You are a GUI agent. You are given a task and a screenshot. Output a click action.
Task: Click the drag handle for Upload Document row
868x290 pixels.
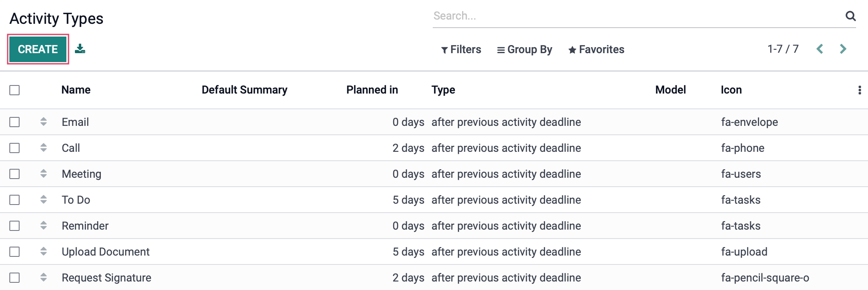[x=43, y=252]
